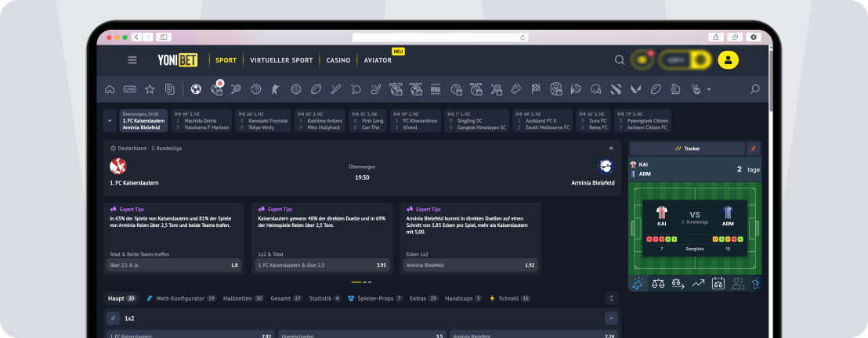Select the Basketball icon
The width and height of the screenshot is (868, 338).
[255, 89]
